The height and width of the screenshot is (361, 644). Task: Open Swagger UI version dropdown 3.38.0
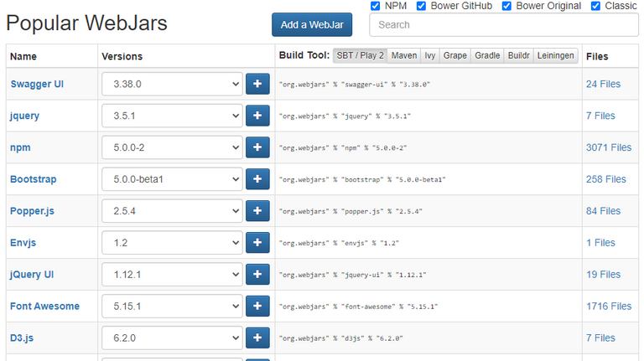(172, 84)
